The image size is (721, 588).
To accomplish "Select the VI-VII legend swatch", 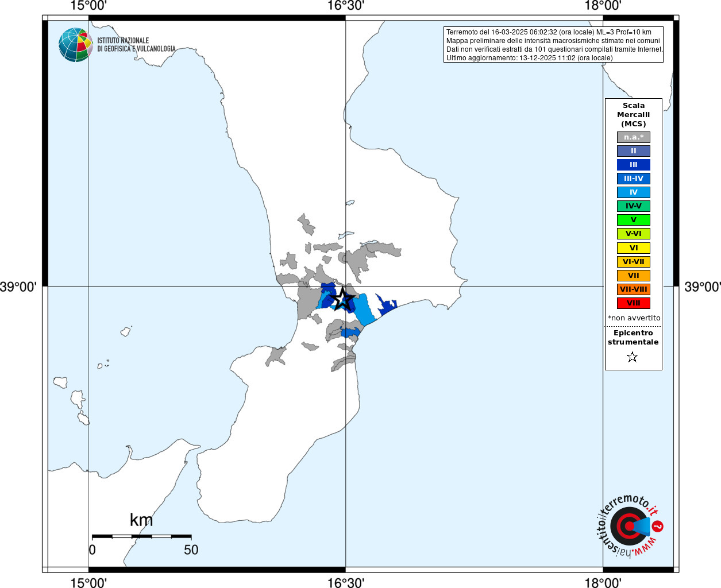I will pos(634,262).
